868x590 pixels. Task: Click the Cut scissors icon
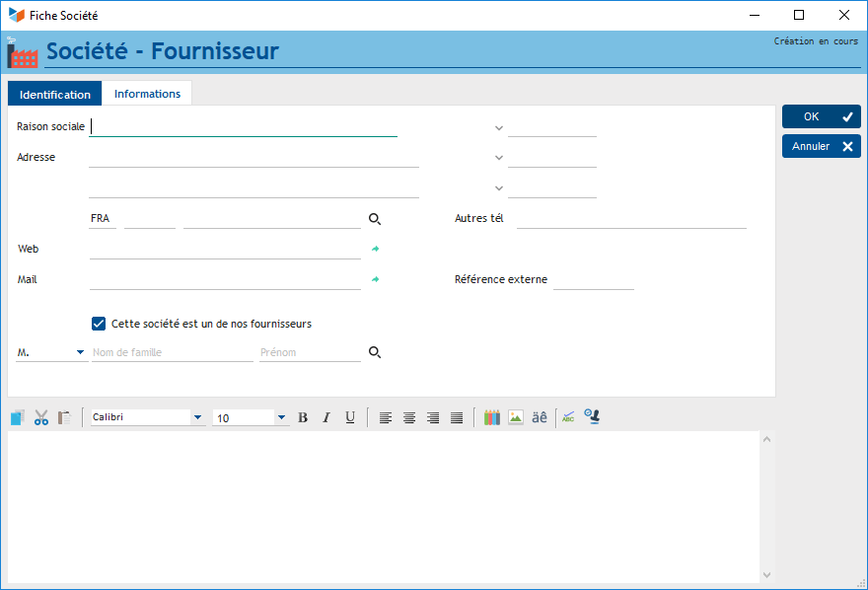pyautogui.click(x=41, y=417)
